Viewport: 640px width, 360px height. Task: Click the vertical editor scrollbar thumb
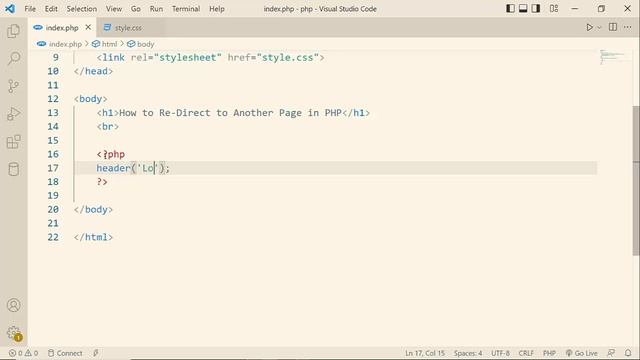[636, 180]
